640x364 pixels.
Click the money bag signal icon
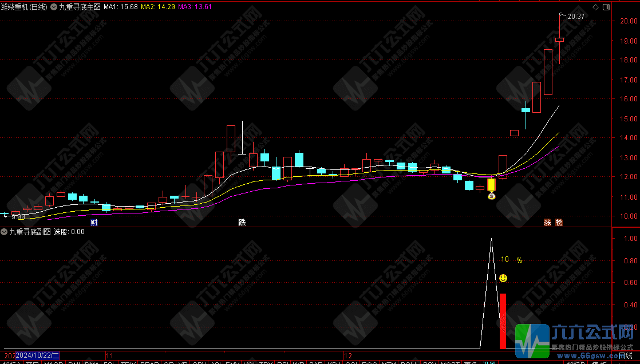(x=491, y=196)
